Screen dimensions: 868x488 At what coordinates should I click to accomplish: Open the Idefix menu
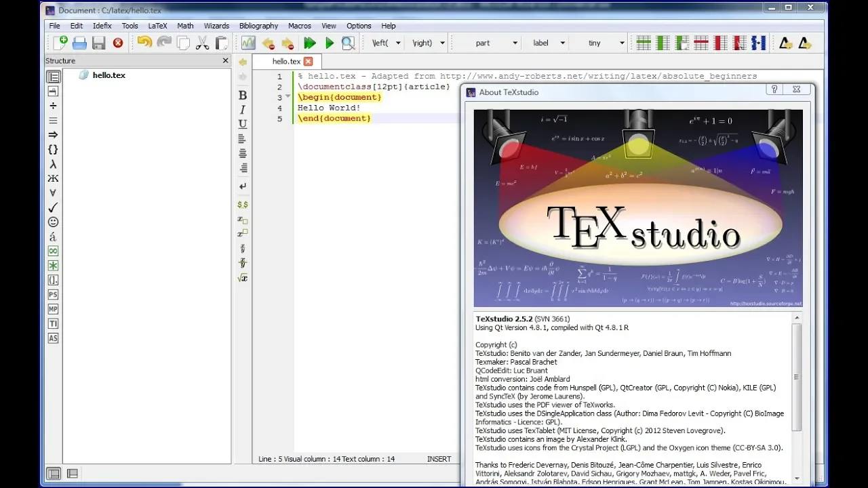[102, 26]
